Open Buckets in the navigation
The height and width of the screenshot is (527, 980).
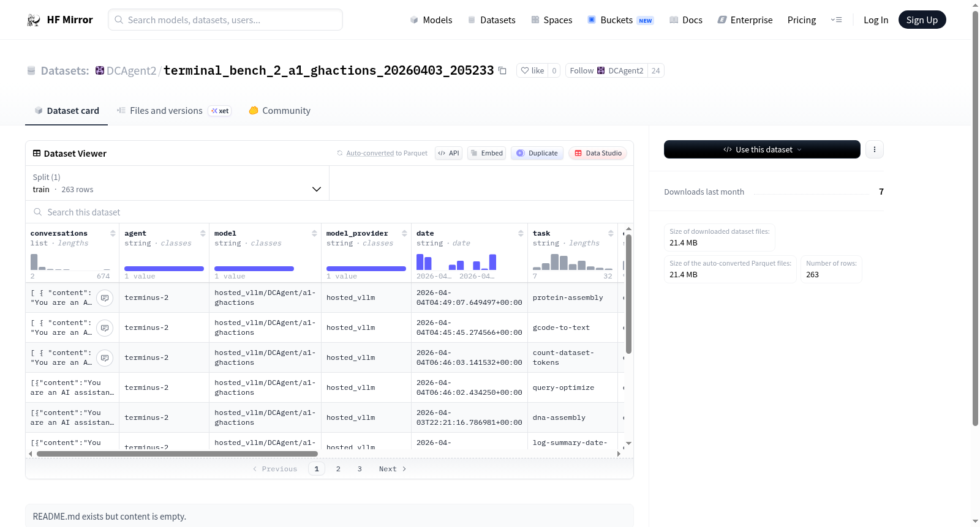click(620, 20)
